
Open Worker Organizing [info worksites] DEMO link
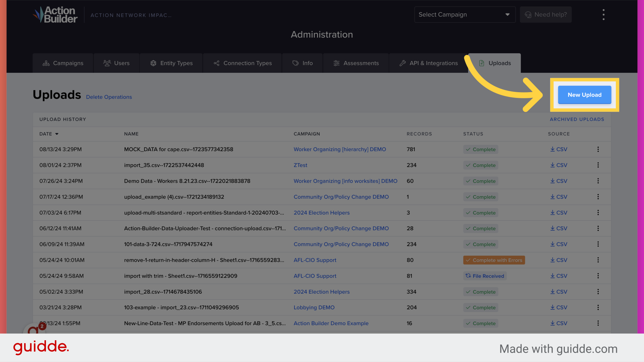click(345, 181)
